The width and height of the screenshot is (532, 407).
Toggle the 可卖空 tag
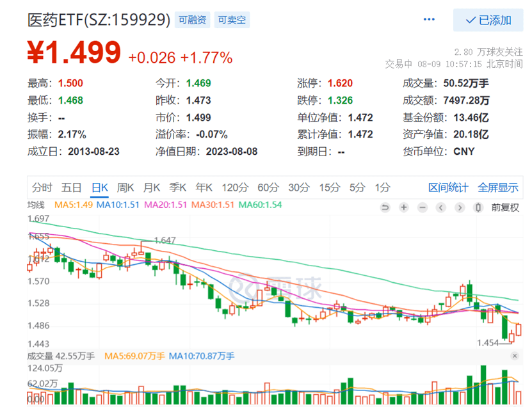(x=231, y=20)
